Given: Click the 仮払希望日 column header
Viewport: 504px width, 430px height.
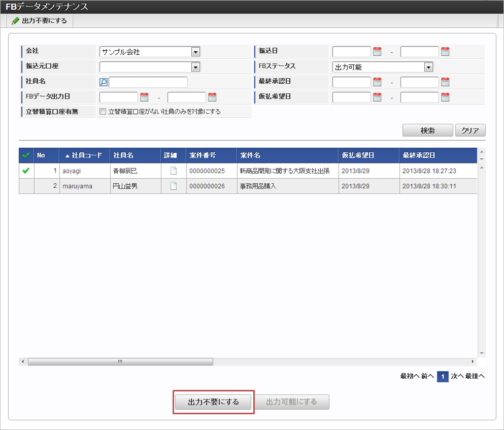Looking at the screenshot, I should pos(369,155).
